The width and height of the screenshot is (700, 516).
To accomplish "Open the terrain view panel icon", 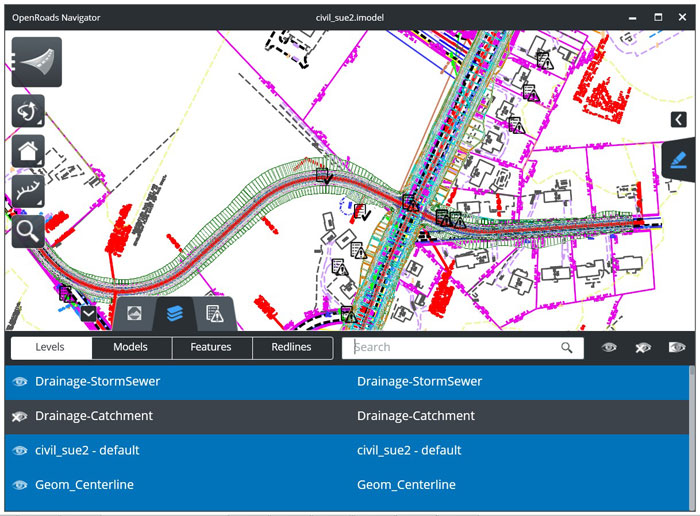I will pyautogui.click(x=134, y=314).
